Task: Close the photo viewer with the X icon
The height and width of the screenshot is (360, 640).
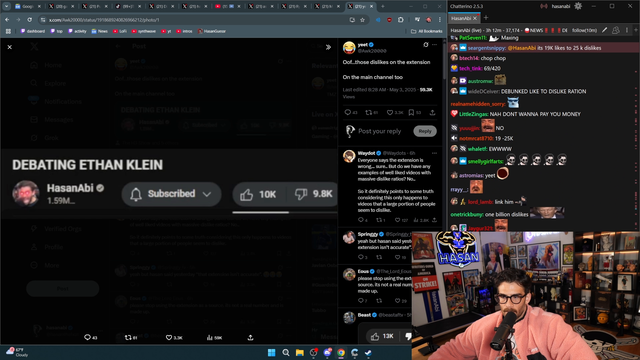Action: 10,47
